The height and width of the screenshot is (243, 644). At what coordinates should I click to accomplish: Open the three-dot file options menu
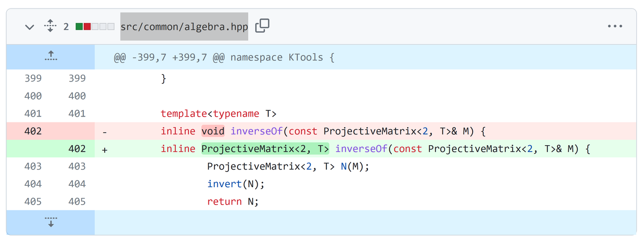615,26
